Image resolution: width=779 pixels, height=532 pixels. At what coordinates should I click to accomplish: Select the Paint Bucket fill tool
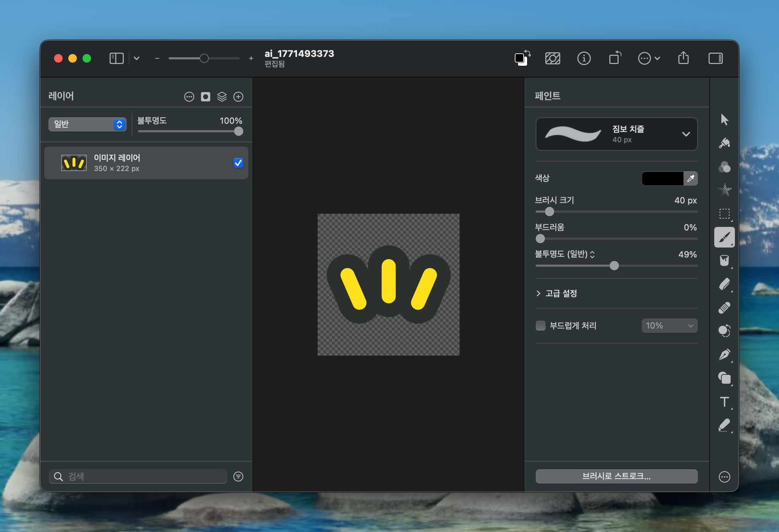(x=724, y=261)
